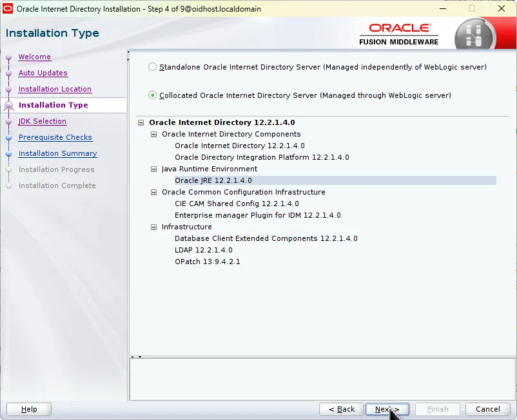Image resolution: width=517 pixels, height=420 pixels.
Task: Select CIE CAM Shared Config 12.2.1.4.0 row
Action: (237, 204)
